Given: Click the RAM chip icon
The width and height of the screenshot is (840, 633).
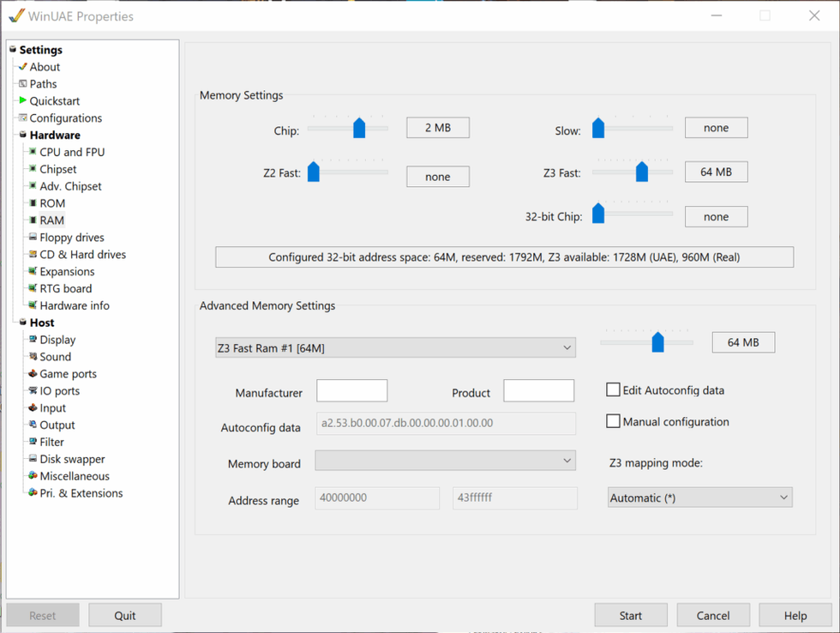Looking at the screenshot, I should pyautogui.click(x=33, y=220).
